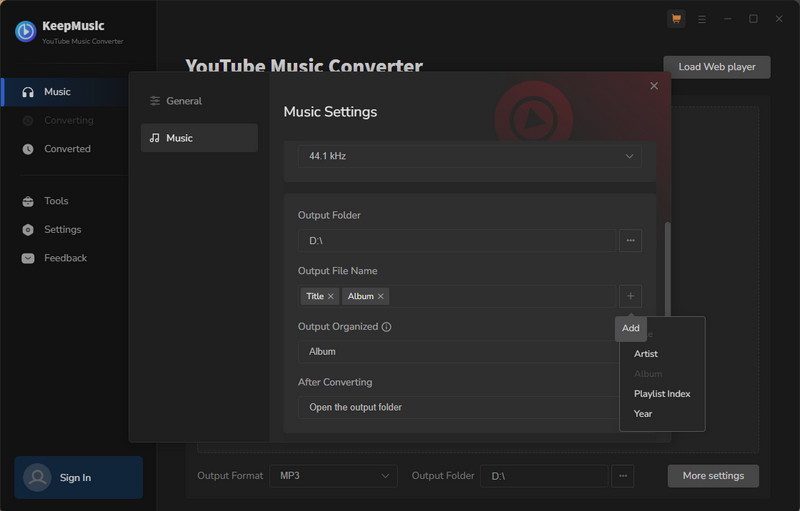
Task: Select the Music settings tab
Action: [199, 138]
